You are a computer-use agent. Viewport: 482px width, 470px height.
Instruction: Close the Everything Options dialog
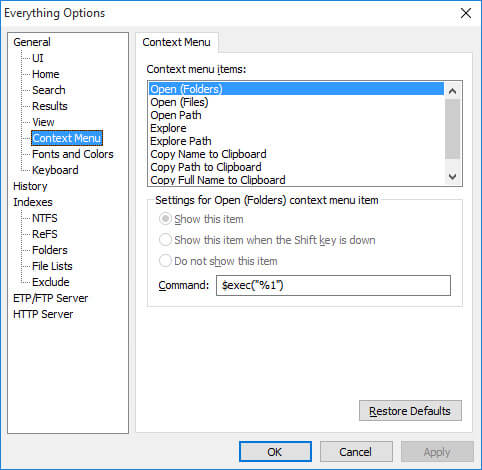465,13
